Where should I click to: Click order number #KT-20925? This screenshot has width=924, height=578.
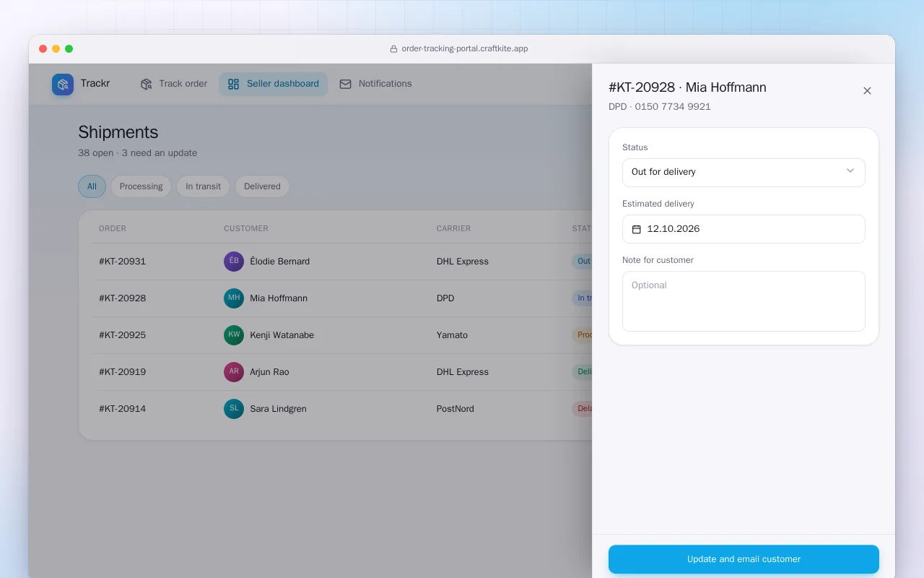point(122,335)
